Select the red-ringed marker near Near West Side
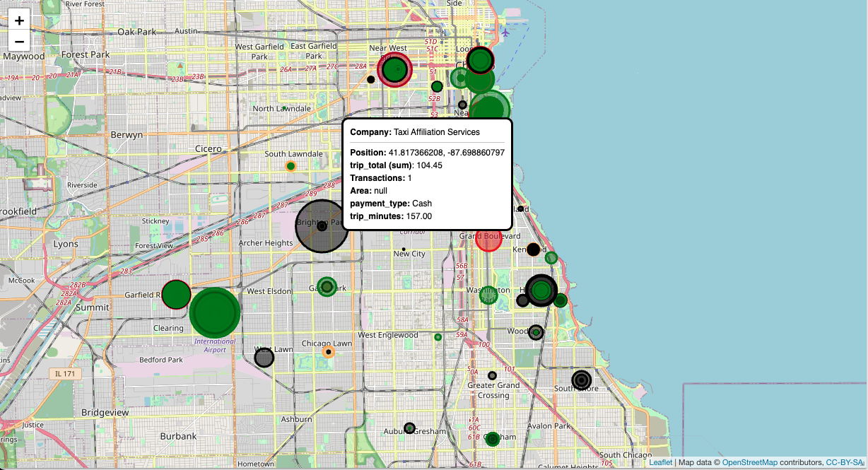This screenshot has height=470, width=868. click(396, 71)
